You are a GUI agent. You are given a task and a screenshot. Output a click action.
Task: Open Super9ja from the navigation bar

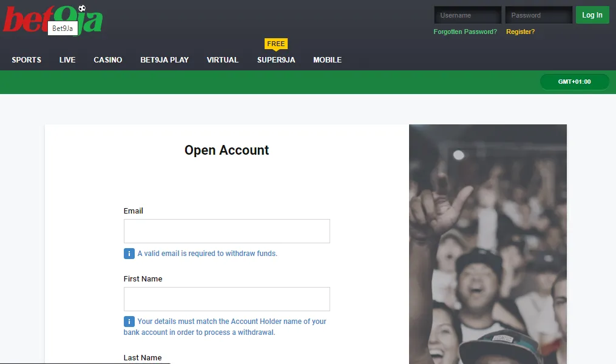[x=276, y=60]
